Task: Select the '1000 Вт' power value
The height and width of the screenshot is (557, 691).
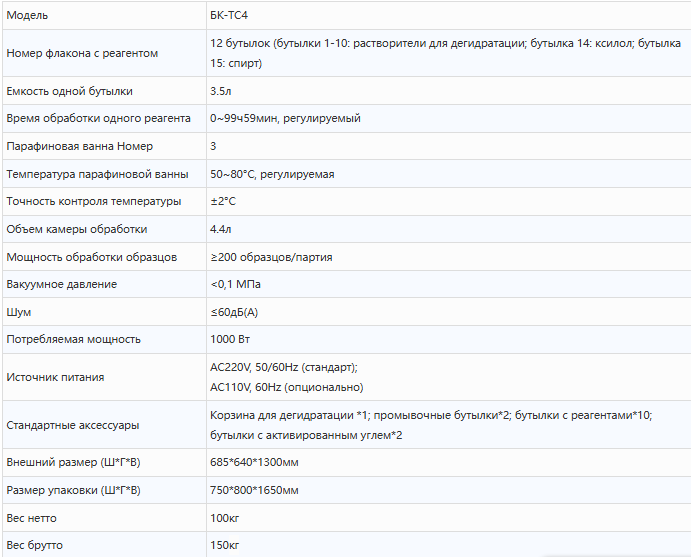Action: [230, 339]
